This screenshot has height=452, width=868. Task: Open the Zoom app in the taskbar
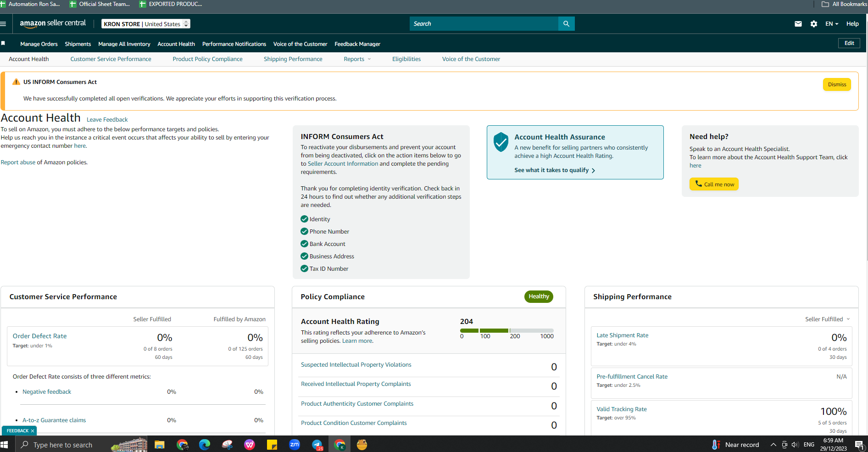tap(295, 445)
